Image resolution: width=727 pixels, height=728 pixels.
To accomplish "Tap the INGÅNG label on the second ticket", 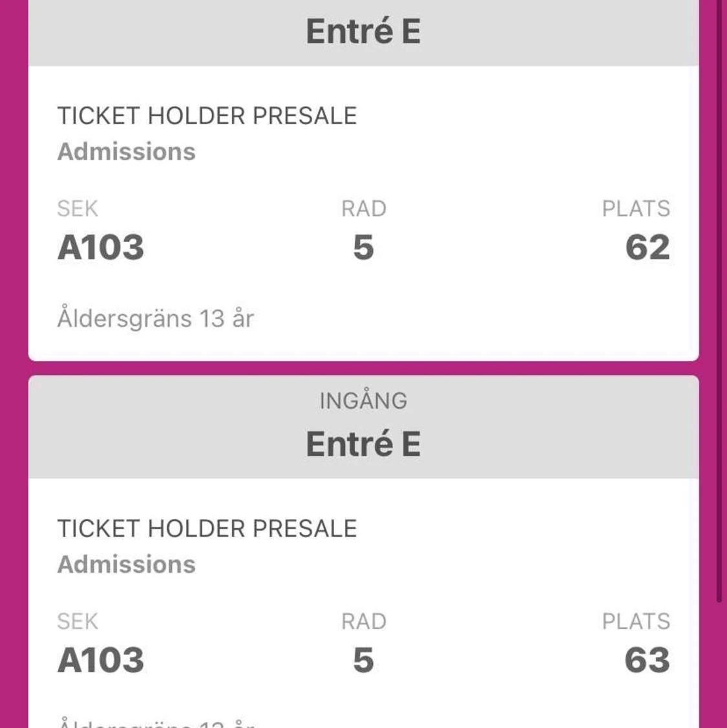I will [363, 401].
